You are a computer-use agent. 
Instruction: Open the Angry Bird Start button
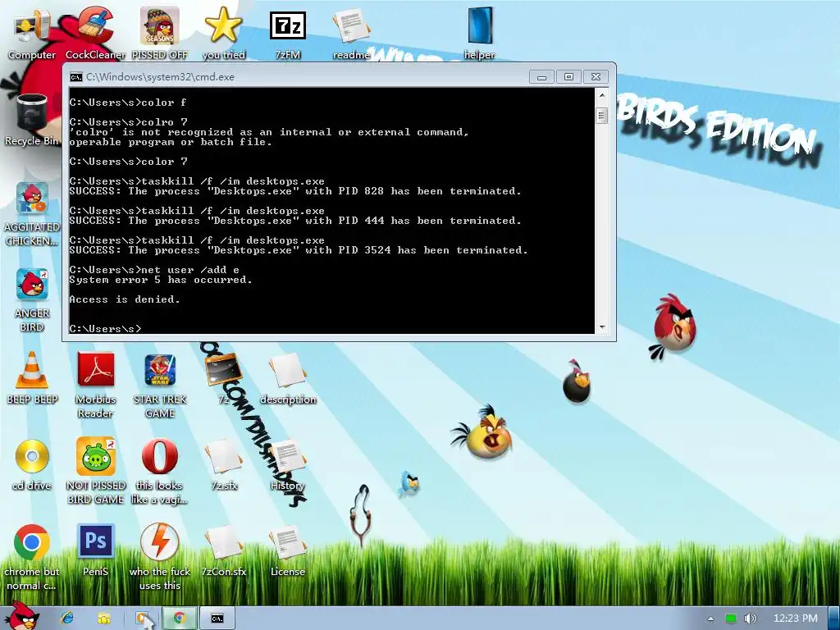pyautogui.click(x=22, y=616)
